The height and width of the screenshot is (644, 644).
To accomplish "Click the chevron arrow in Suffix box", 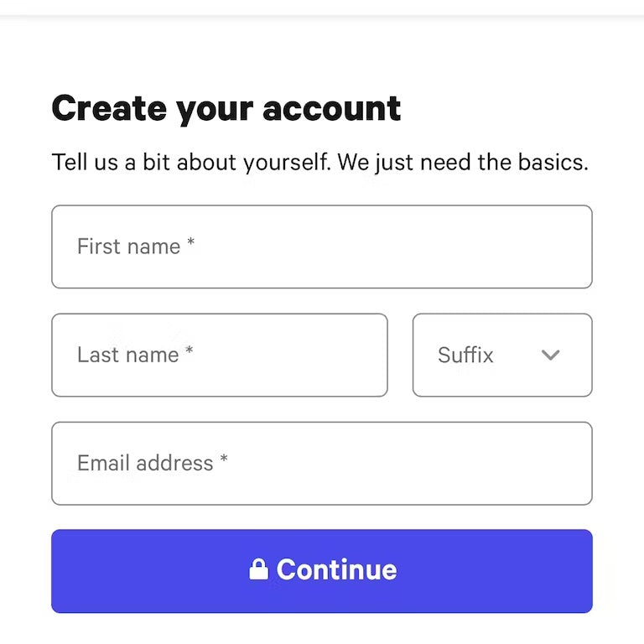I will pos(550,355).
